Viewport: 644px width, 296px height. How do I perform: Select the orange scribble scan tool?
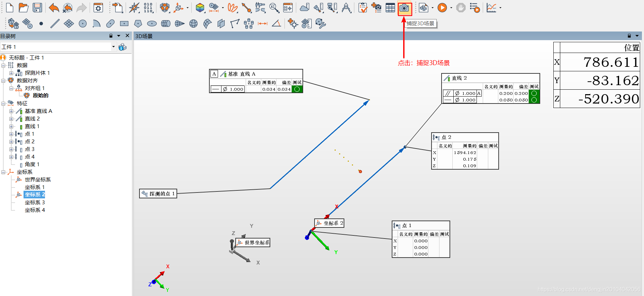233,8
